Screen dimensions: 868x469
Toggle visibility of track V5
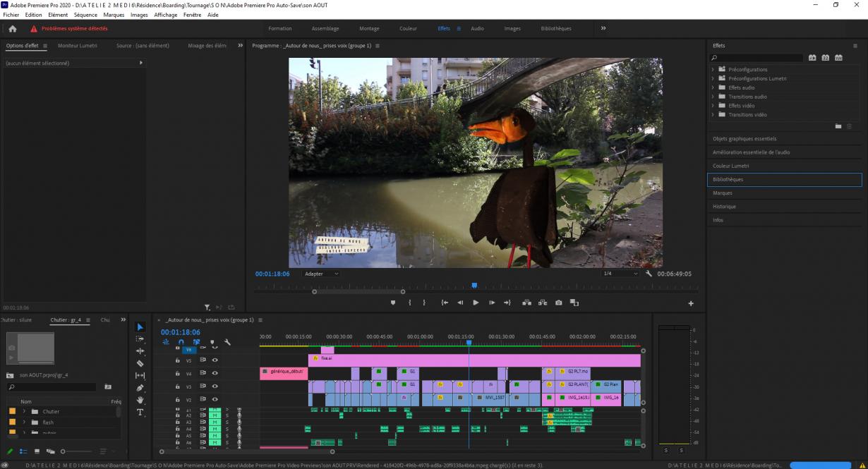pyautogui.click(x=215, y=360)
